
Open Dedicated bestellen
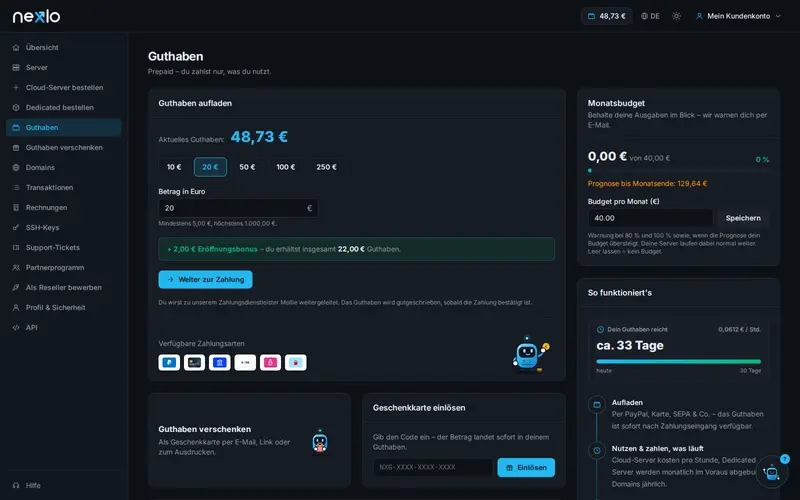point(63,108)
